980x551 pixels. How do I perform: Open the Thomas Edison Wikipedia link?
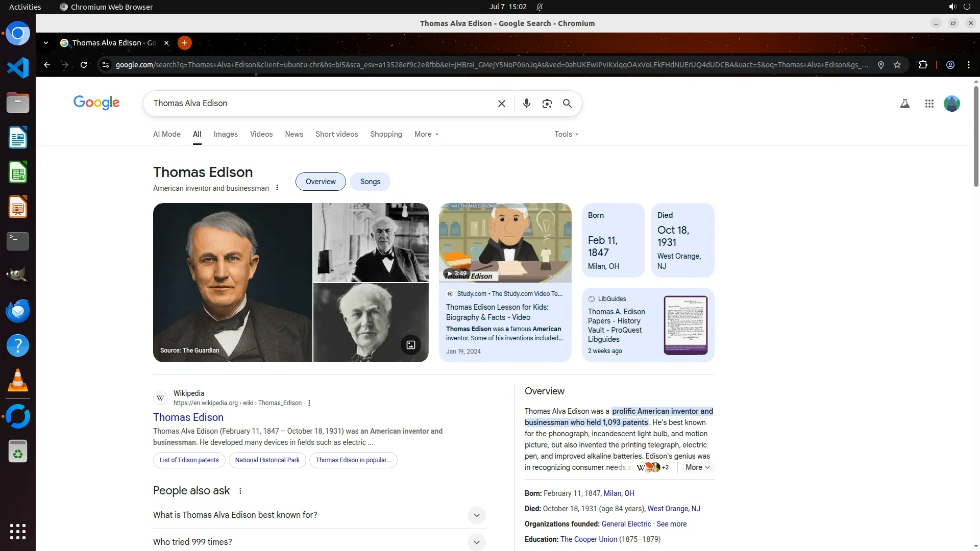pyautogui.click(x=188, y=417)
